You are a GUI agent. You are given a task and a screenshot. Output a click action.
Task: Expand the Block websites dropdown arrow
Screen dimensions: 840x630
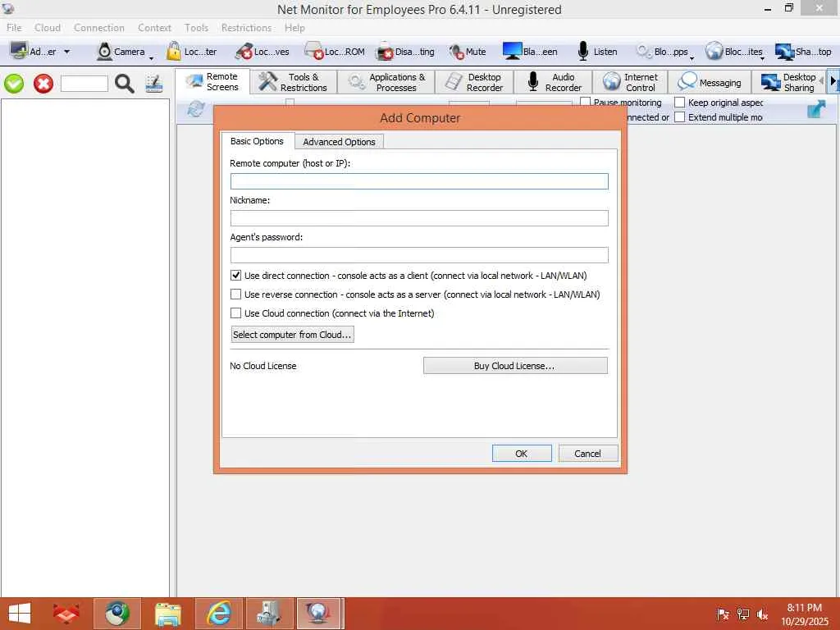763,57
